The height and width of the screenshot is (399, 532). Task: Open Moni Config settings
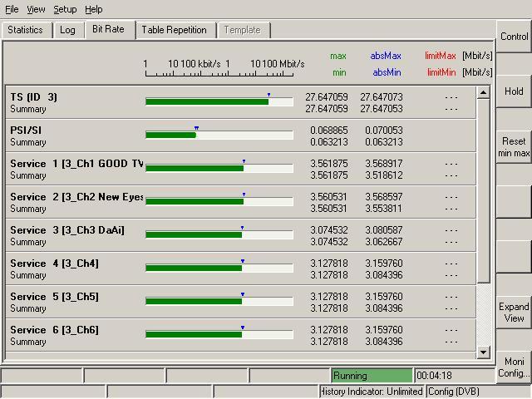pyautogui.click(x=514, y=367)
